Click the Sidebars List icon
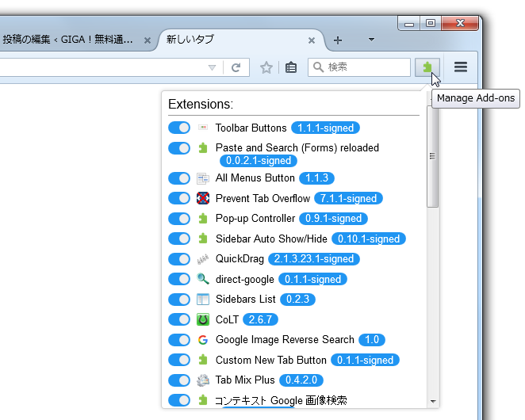 coord(202,300)
